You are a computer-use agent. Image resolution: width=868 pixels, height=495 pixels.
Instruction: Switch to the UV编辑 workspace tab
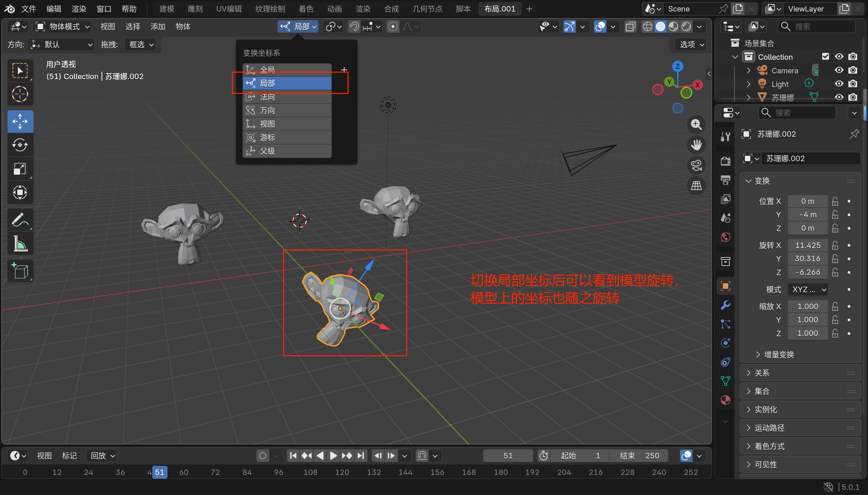[x=229, y=9]
